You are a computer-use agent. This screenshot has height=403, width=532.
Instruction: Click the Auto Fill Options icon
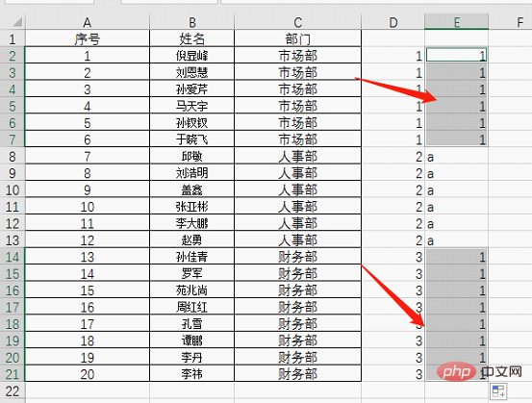(x=498, y=390)
